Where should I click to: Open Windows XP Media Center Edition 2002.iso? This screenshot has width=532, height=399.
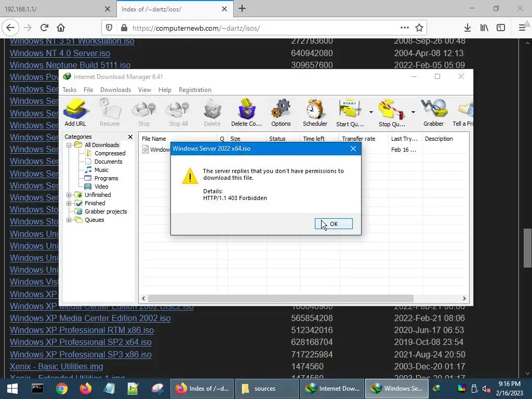[90, 318]
